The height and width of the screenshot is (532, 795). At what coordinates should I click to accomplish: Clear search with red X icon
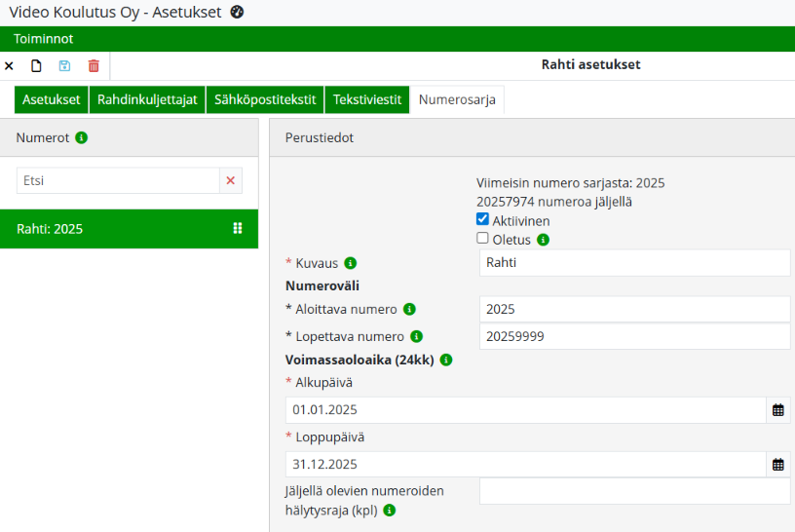pos(231,180)
